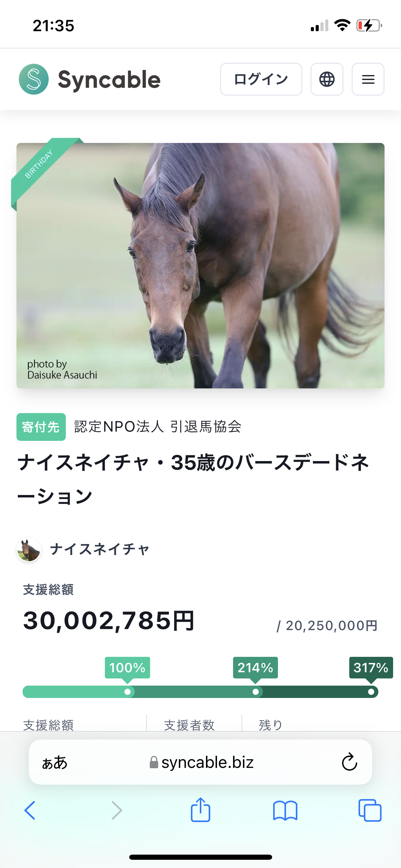Viewport: 401px width, 868px height.
Task: Tap the horse campaign photo
Action: pyautogui.click(x=200, y=266)
